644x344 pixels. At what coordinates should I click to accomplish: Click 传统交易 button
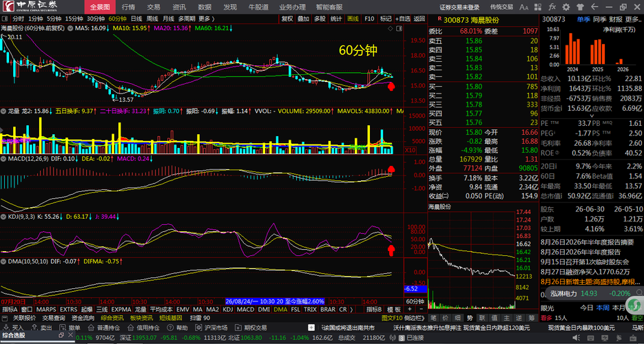click(x=501, y=7)
